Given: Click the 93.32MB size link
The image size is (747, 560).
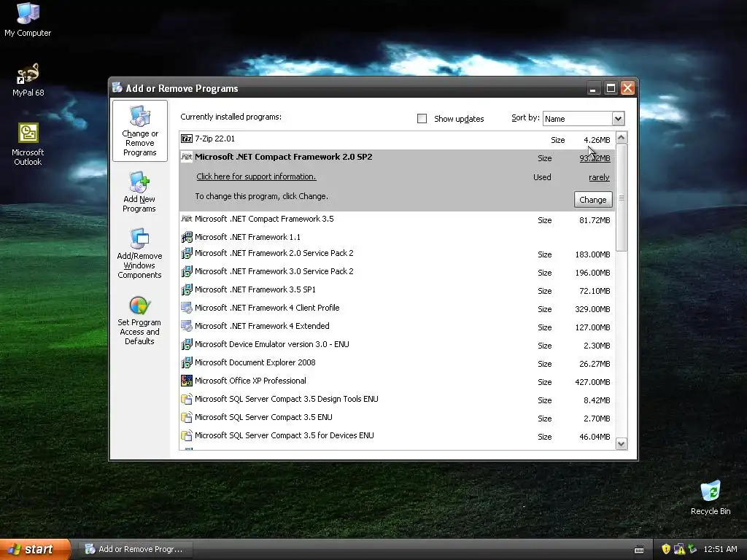Looking at the screenshot, I should (595, 158).
